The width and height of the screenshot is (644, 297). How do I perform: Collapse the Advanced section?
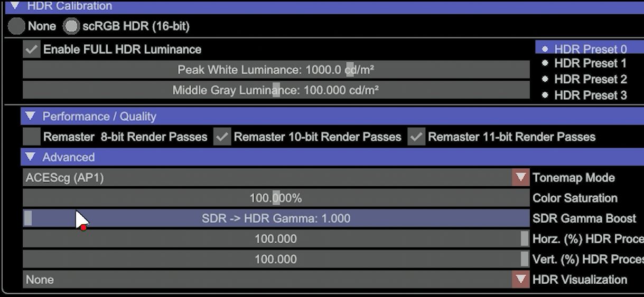pos(31,157)
